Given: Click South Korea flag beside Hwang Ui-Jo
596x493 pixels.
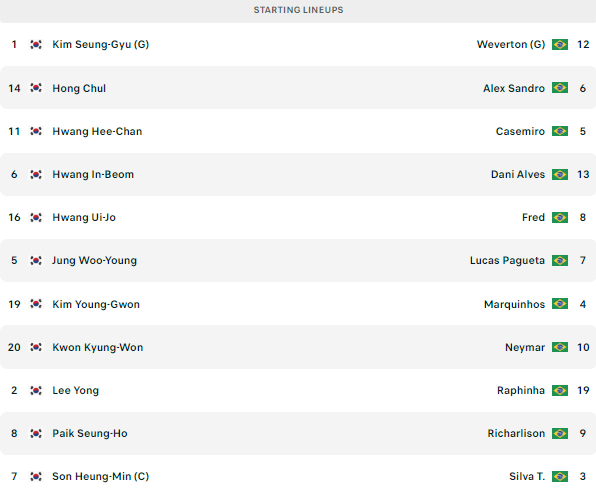Looking at the screenshot, I should (36, 217).
